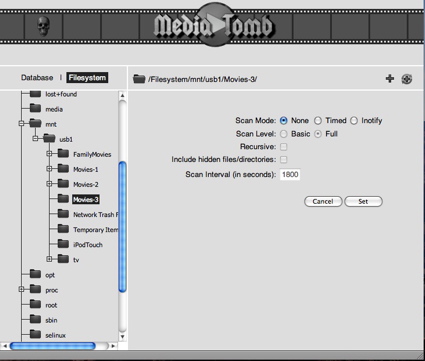Switch to the Database view
Screen dimensions: 425x361
tap(37, 78)
